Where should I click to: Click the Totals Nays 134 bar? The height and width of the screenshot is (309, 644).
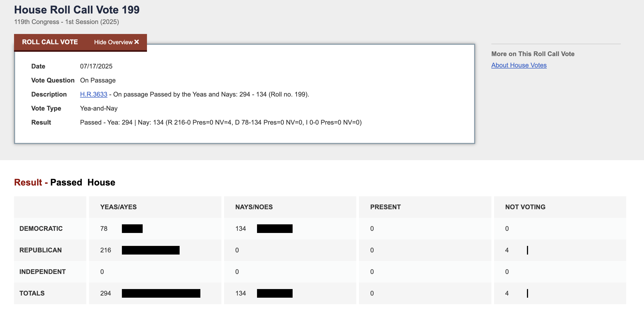point(275,293)
